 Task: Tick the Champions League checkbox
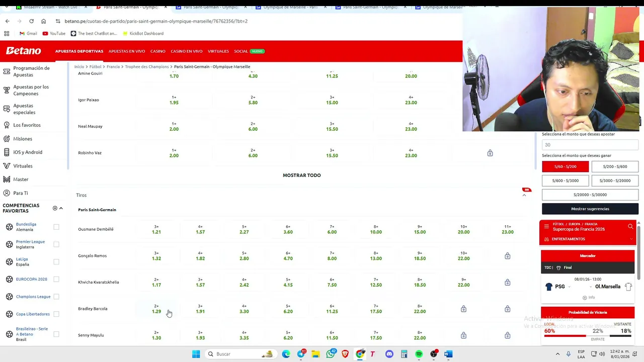56,297
